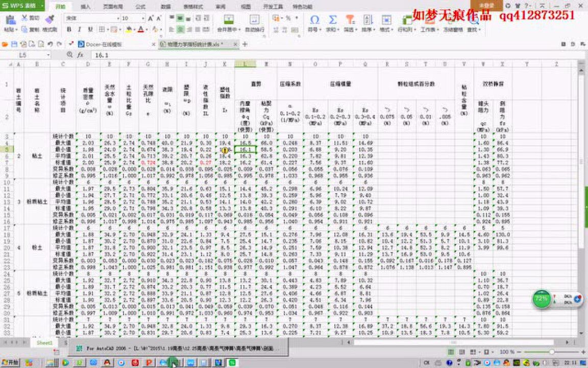Toggle left text alignment
The height and width of the screenshot is (368, 588).
coord(171,29)
